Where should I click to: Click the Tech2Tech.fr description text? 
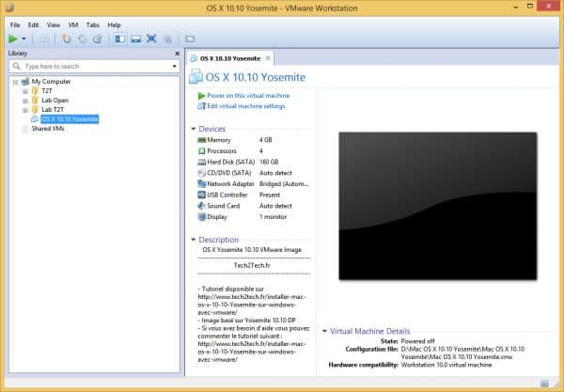(252, 265)
